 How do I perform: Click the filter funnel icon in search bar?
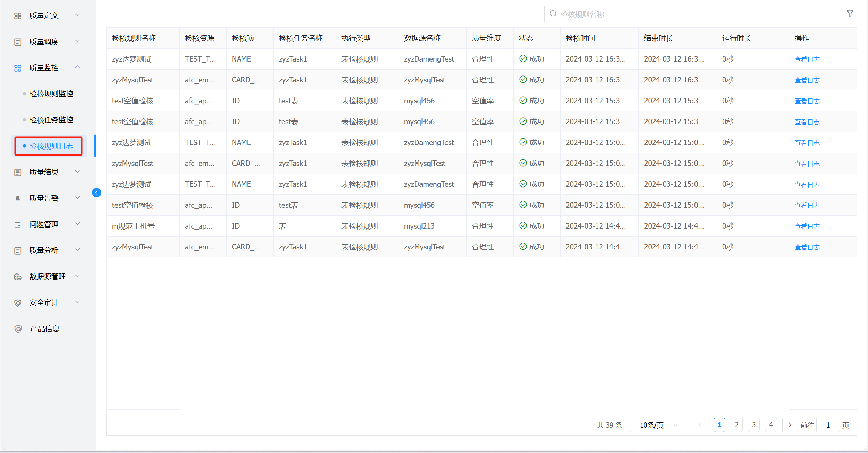pyautogui.click(x=850, y=14)
